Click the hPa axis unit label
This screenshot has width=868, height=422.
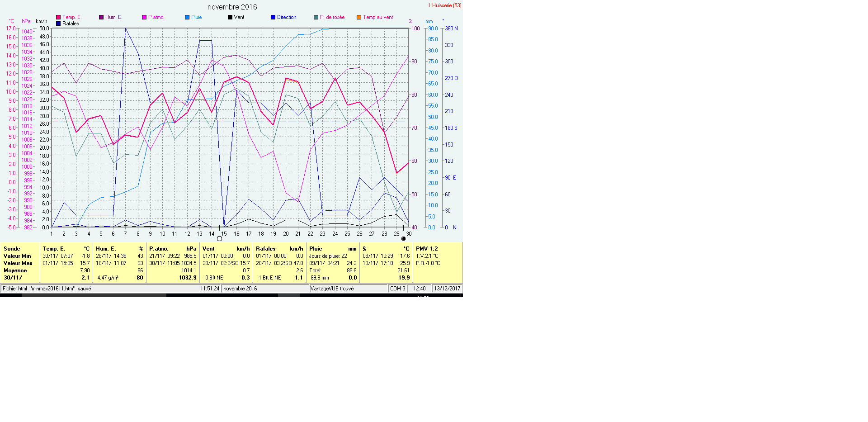click(x=26, y=21)
